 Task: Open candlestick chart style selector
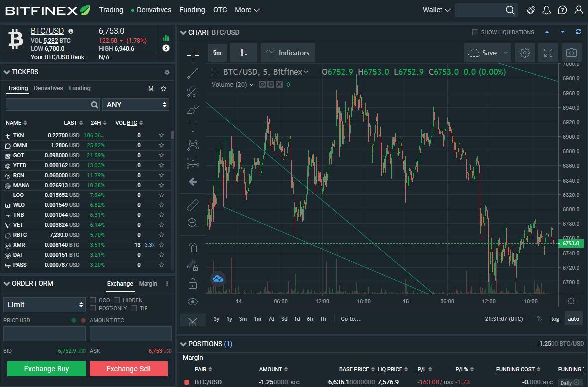click(x=244, y=53)
